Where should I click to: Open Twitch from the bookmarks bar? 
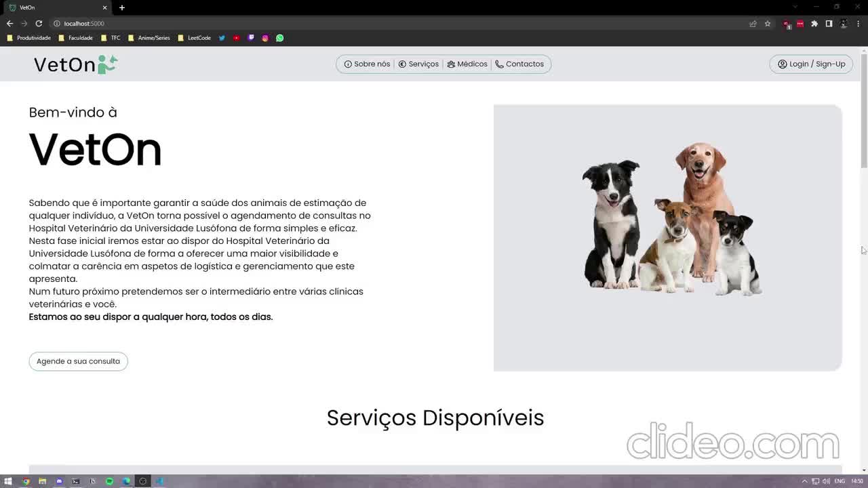pos(251,38)
